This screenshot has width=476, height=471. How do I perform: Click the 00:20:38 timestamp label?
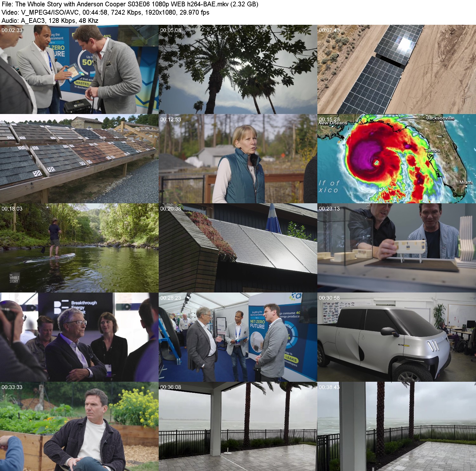[x=171, y=209]
